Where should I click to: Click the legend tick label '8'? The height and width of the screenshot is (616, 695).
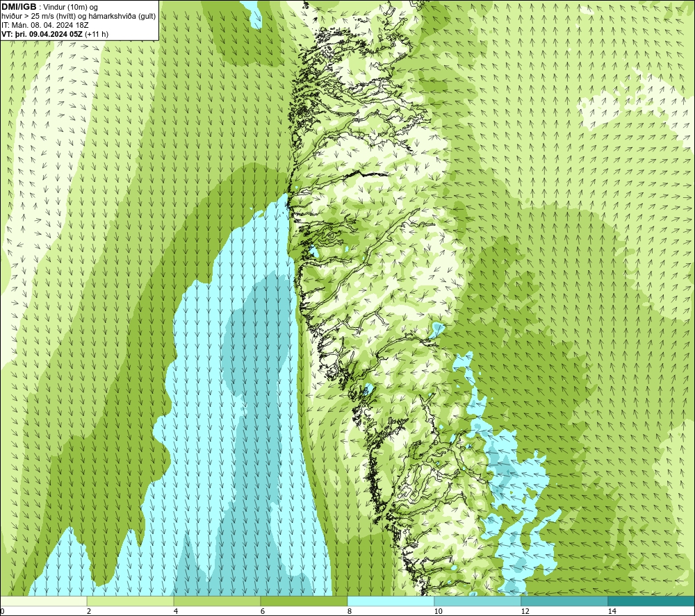click(x=350, y=611)
